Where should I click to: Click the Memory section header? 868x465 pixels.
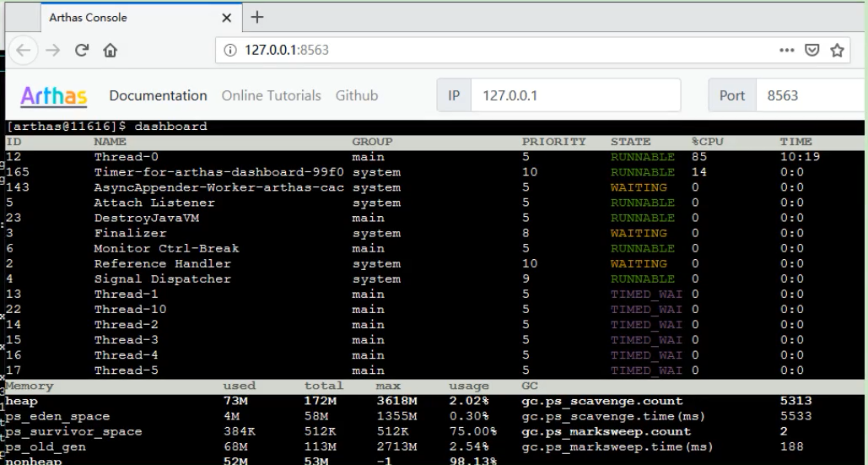[30, 386]
